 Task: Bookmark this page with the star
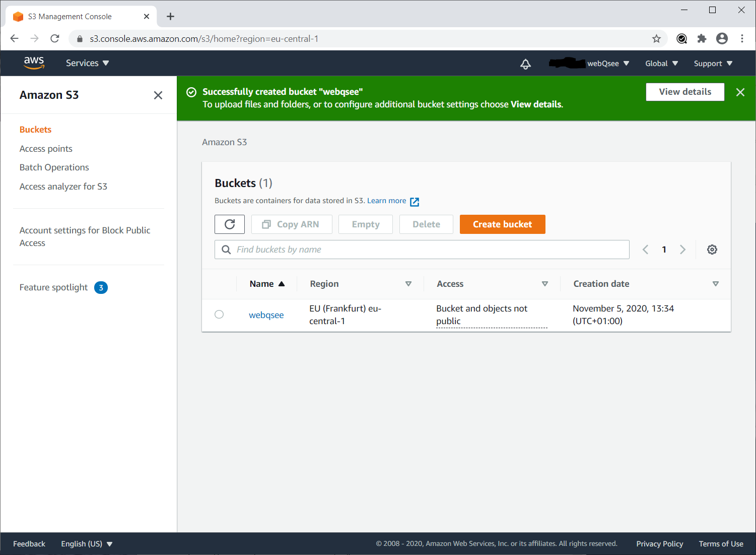(x=656, y=39)
